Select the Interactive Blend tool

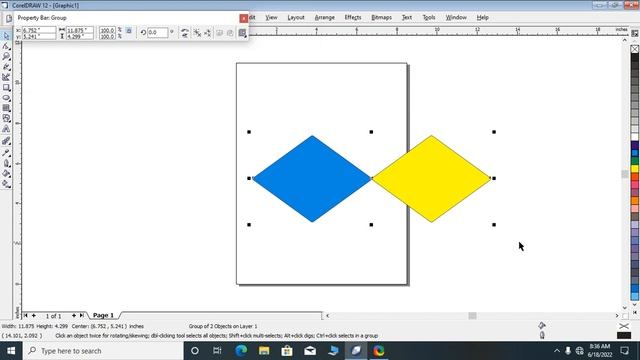coord(6,141)
